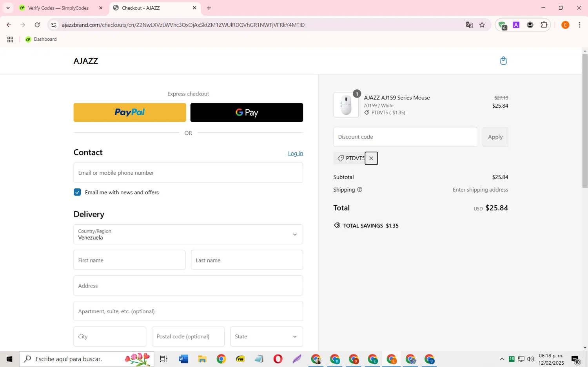Reload the checkout page

click(37, 25)
